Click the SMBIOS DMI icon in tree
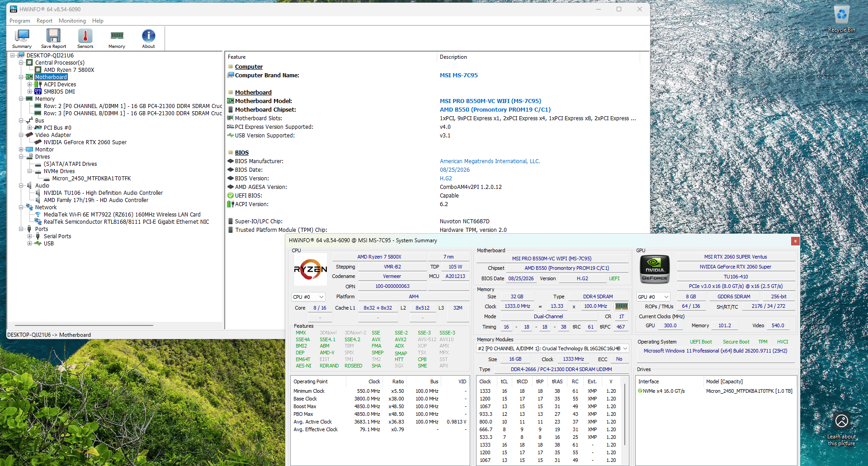The width and height of the screenshot is (868, 466). pos(38,91)
